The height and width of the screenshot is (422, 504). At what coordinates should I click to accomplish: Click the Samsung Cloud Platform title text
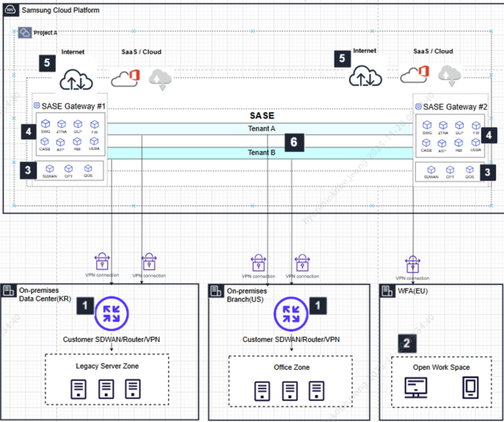coord(60,10)
